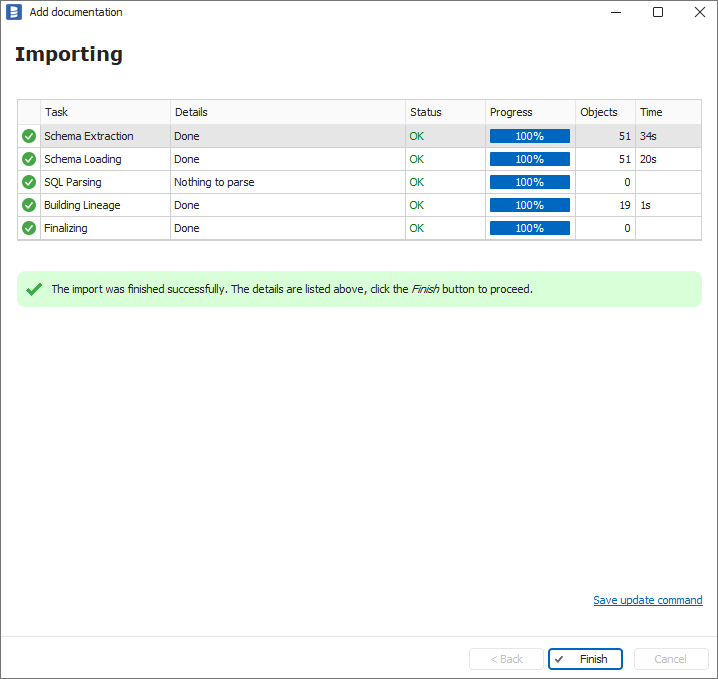The image size is (718, 679).
Task: Click the disabled Cancel button
Action: (x=671, y=659)
